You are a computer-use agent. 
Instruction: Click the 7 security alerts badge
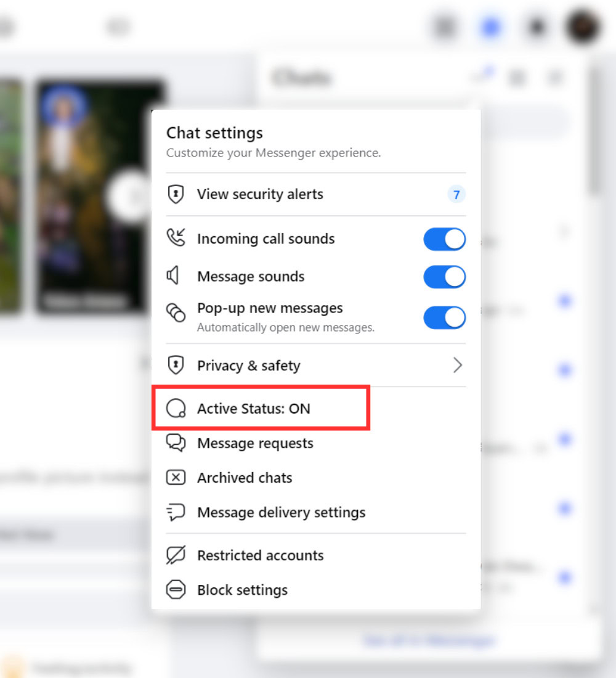(456, 195)
